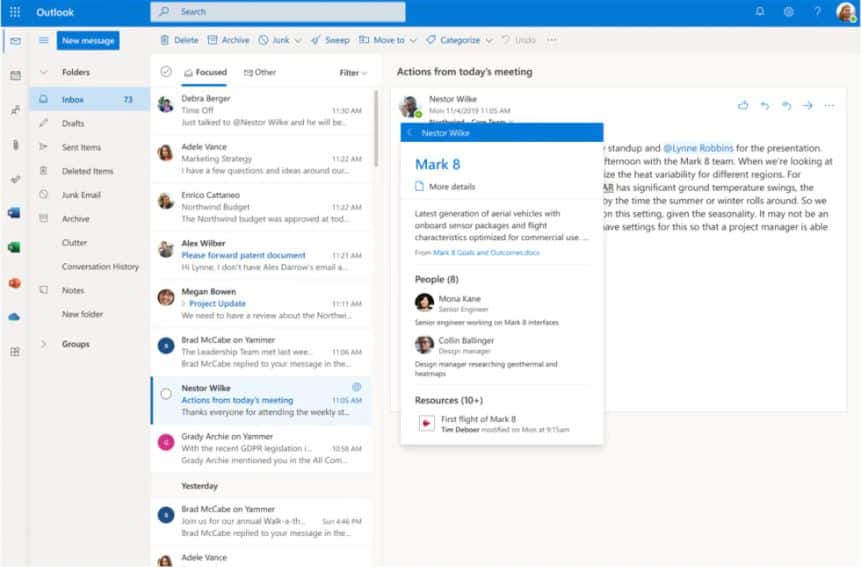Expand the Groups section
This screenshot has width=861, height=567.
coord(43,344)
